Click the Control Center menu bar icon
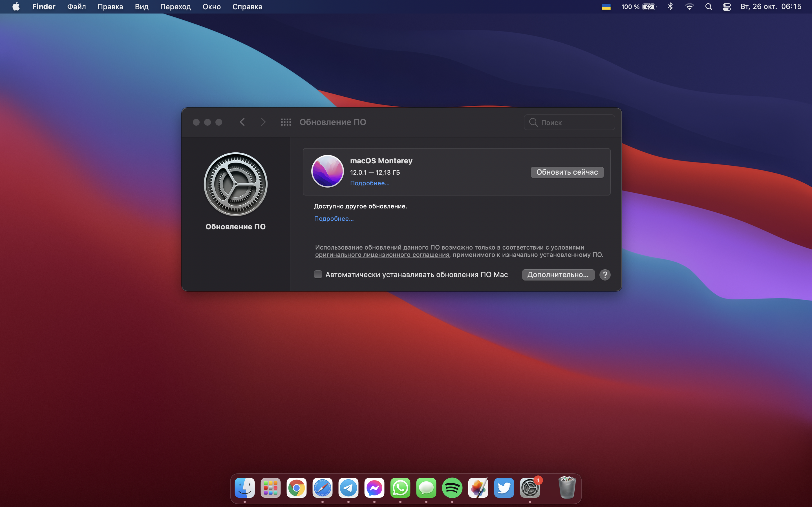This screenshot has height=507, width=812. [727, 7]
